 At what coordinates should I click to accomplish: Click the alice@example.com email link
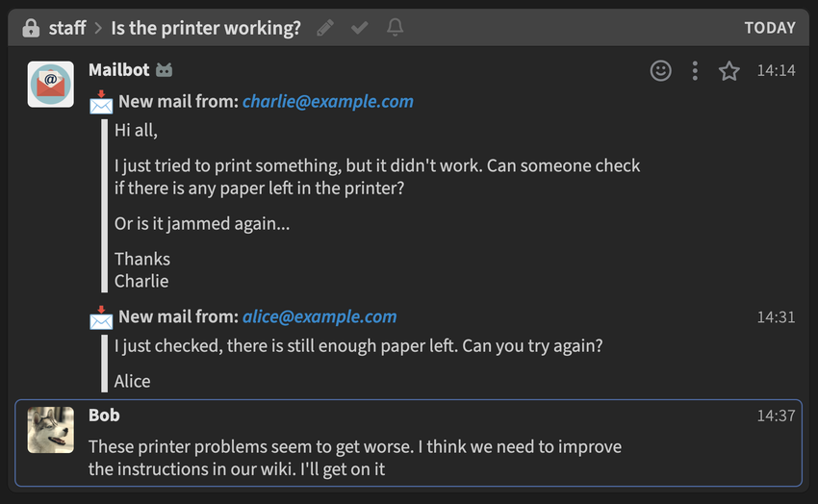tap(320, 316)
